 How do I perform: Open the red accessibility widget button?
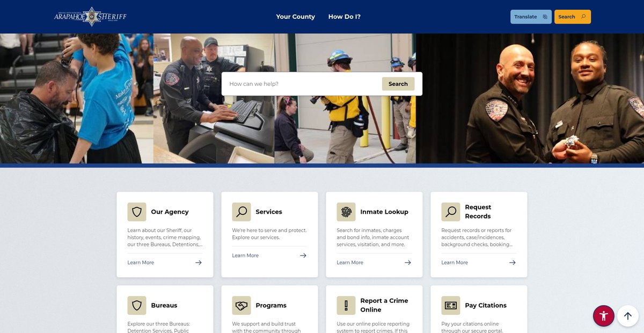(x=604, y=316)
